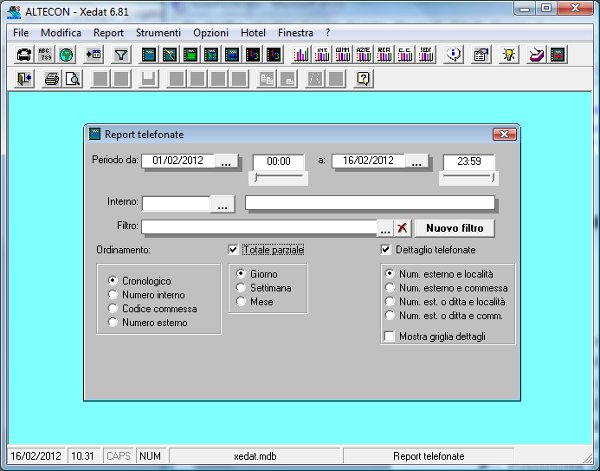Open the telephone icon in the toolbar
The width and height of the screenshot is (600, 471).
tap(24, 55)
